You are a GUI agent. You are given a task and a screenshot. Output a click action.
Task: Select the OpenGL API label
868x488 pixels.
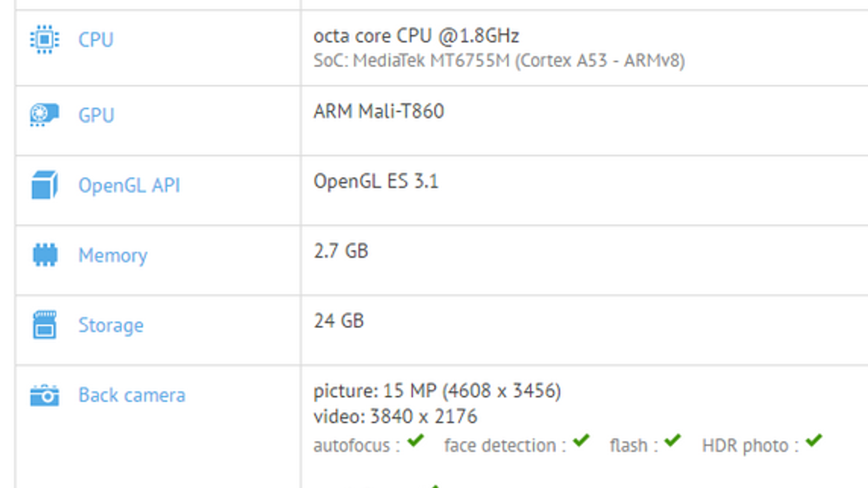point(129,185)
